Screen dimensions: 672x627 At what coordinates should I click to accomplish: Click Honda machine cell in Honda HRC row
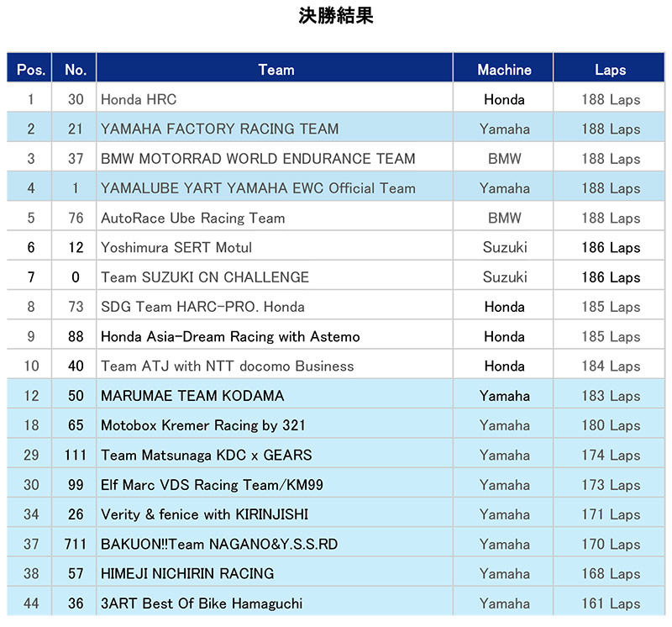click(x=503, y=99)
